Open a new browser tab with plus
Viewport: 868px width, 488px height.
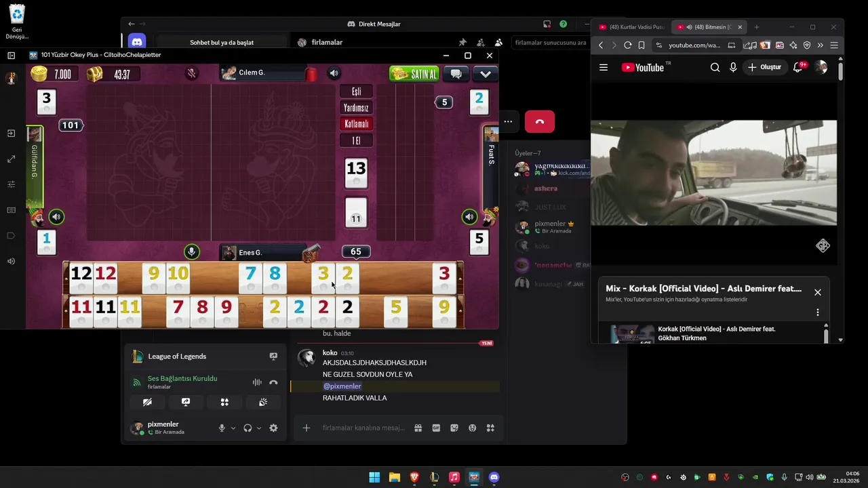pos(757,27)
